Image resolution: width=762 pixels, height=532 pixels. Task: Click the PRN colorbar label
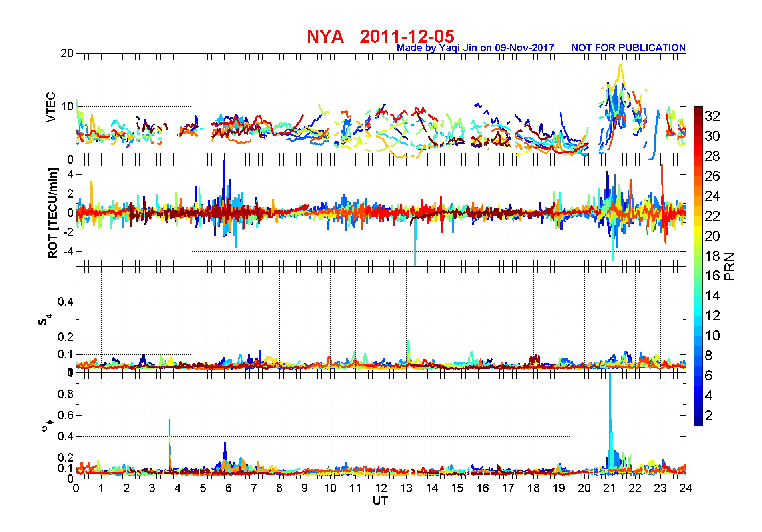pyautogui.click(x=730, y=266)
